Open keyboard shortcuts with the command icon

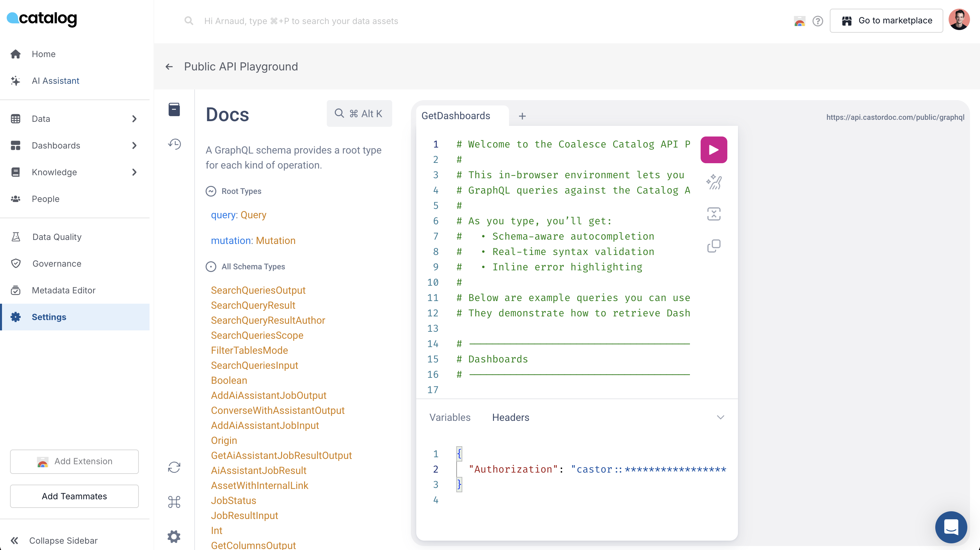(174, 502)
